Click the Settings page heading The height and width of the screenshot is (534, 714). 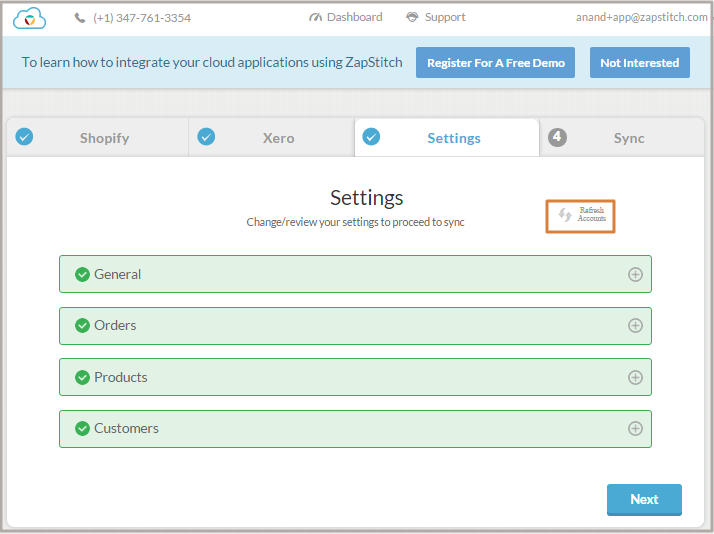(367, 198)
